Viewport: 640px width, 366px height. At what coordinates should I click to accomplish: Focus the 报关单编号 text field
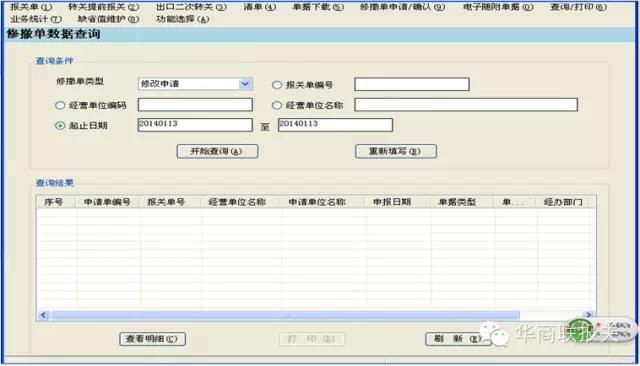[412, 84]
